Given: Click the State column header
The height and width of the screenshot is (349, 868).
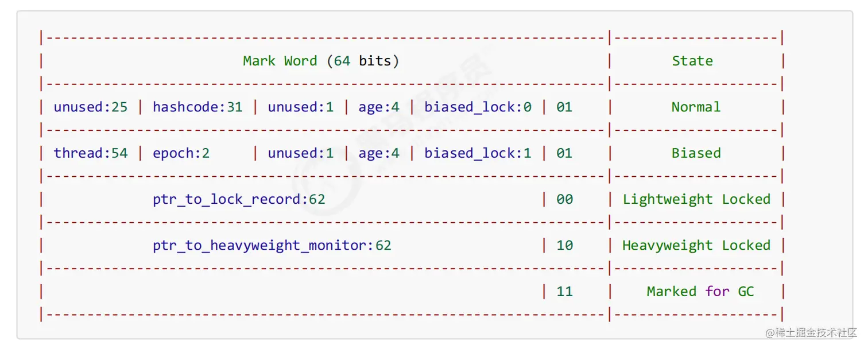Looking at the screenshot, I should (x=692, y=61).
